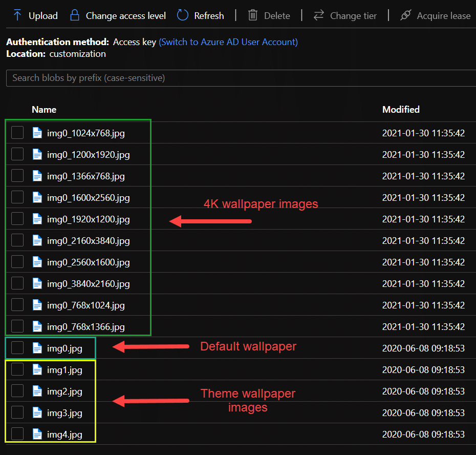
Task: Click Change access level button label
Action: (126, 16)
